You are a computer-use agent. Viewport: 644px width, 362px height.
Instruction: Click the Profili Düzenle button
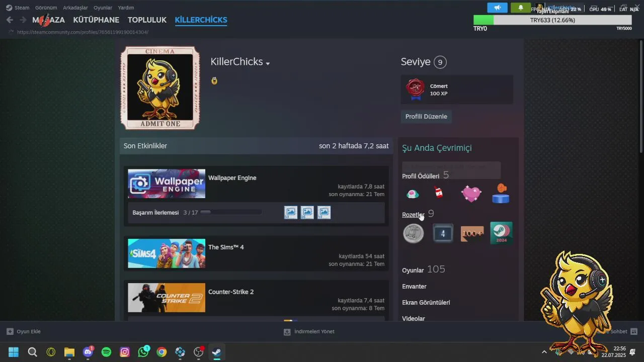coord(426,117)
